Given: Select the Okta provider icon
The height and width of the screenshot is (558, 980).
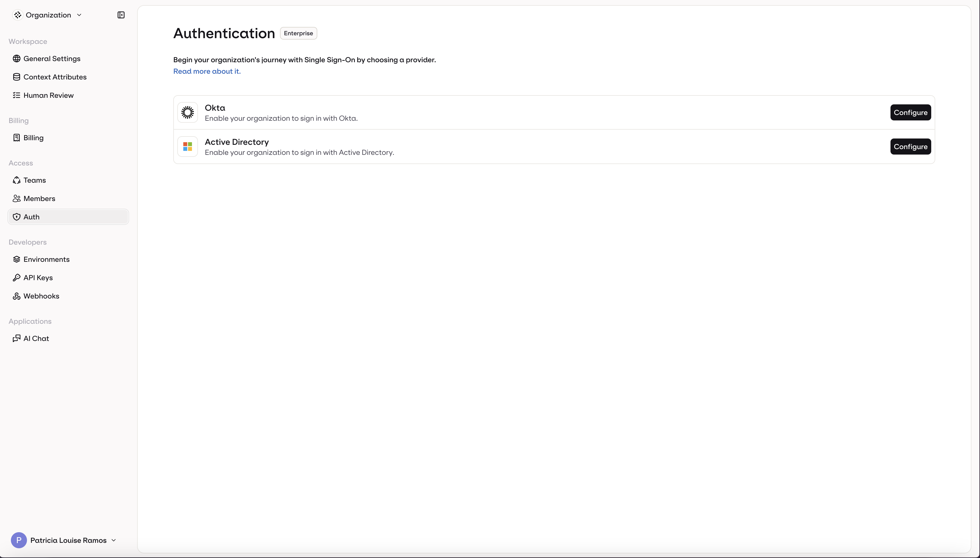Looking at the screenshot, I should point(188,112).
